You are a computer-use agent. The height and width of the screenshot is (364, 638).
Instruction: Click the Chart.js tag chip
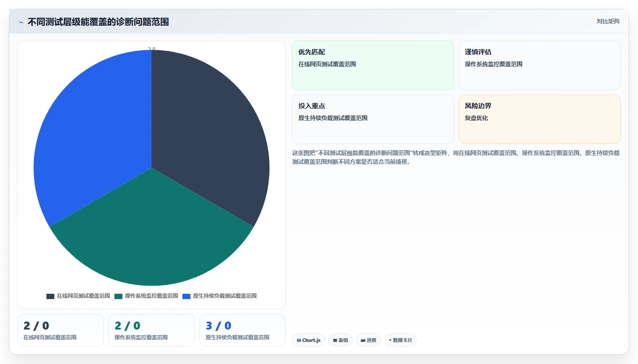[x=308, y=340]
